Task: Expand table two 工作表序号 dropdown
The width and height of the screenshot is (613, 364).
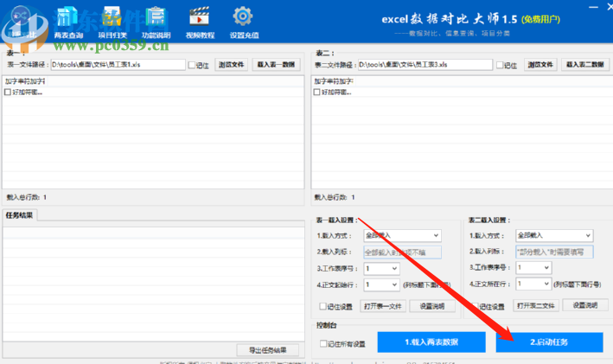Action: pos(533,267)
